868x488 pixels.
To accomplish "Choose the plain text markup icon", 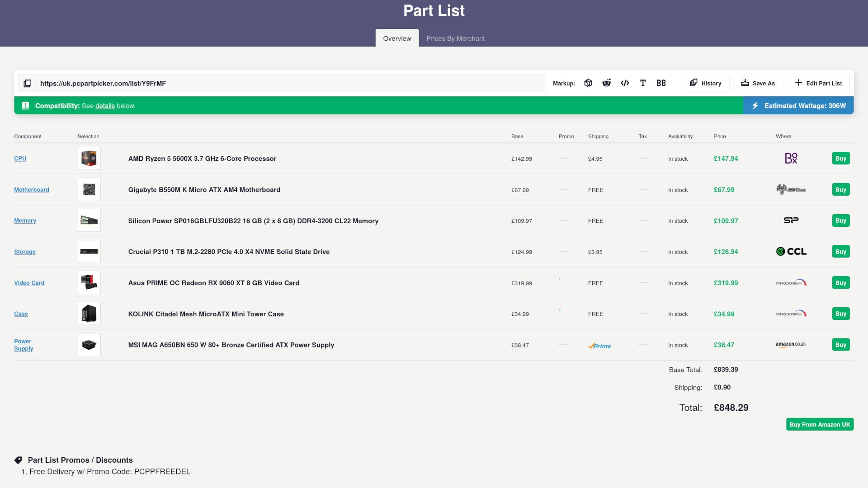I will pos(643,83).
